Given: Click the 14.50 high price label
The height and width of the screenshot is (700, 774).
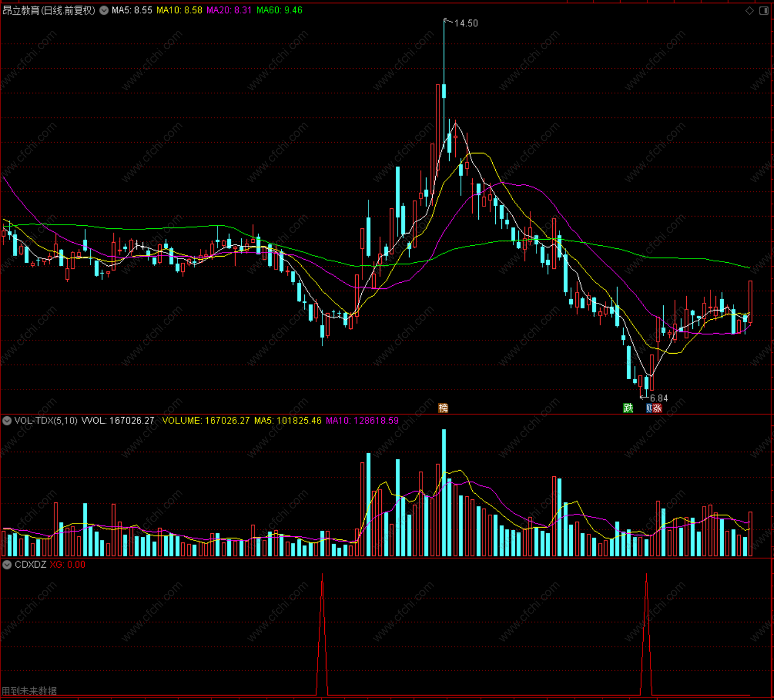Looking at the screenshot, I should (x=466, y=23).
